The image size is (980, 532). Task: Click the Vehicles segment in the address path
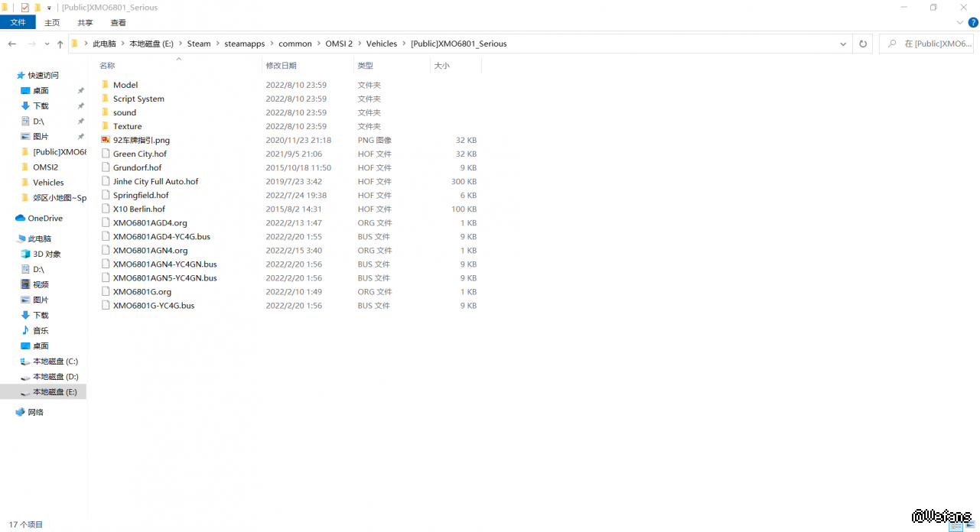click(x=381, y=44)
